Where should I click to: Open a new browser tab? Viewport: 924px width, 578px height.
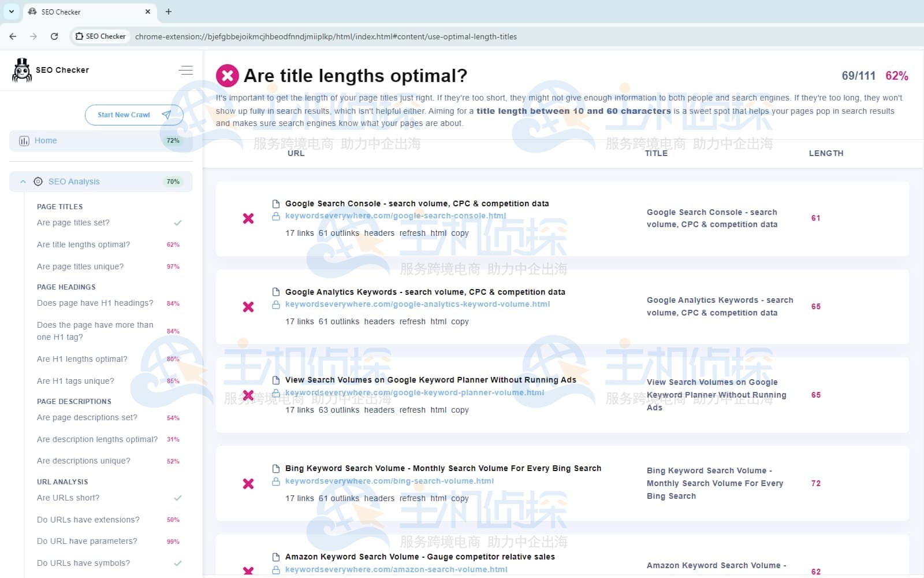[169, 12]
